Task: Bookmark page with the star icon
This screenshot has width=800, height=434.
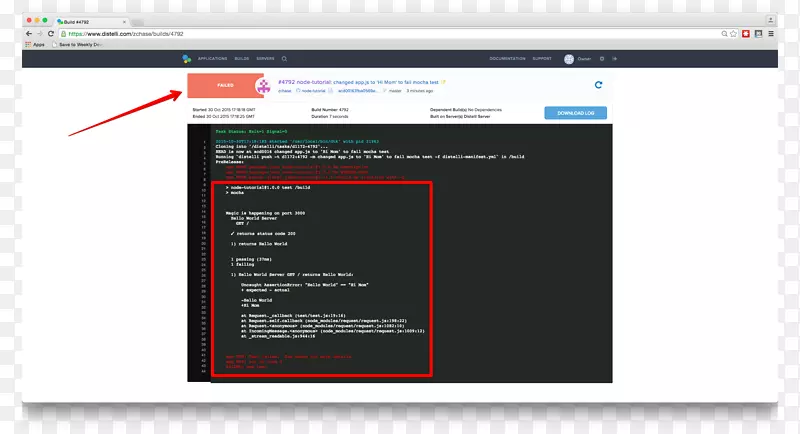Action: (x=733, y=34)
